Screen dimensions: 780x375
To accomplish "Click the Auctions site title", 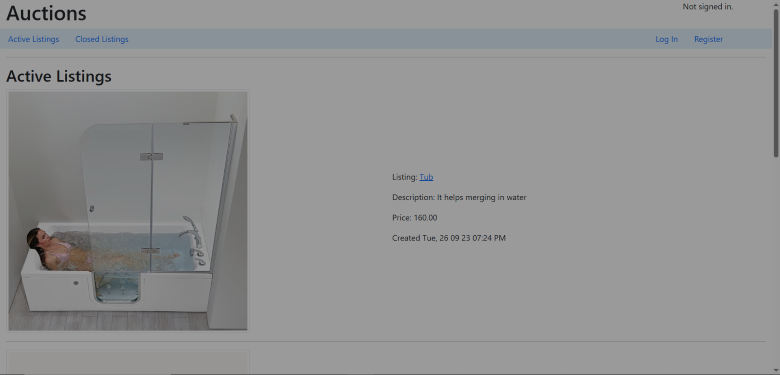I will point(46,13).
